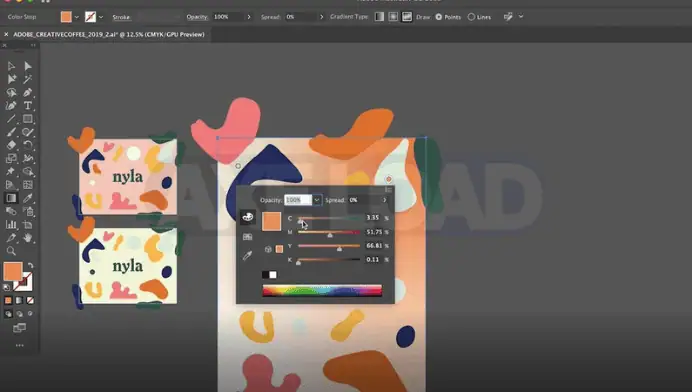The height and width of the screenshot is (392, 692).
Task: Change screen mode in toolbar
Action: [x=19, y=328]
